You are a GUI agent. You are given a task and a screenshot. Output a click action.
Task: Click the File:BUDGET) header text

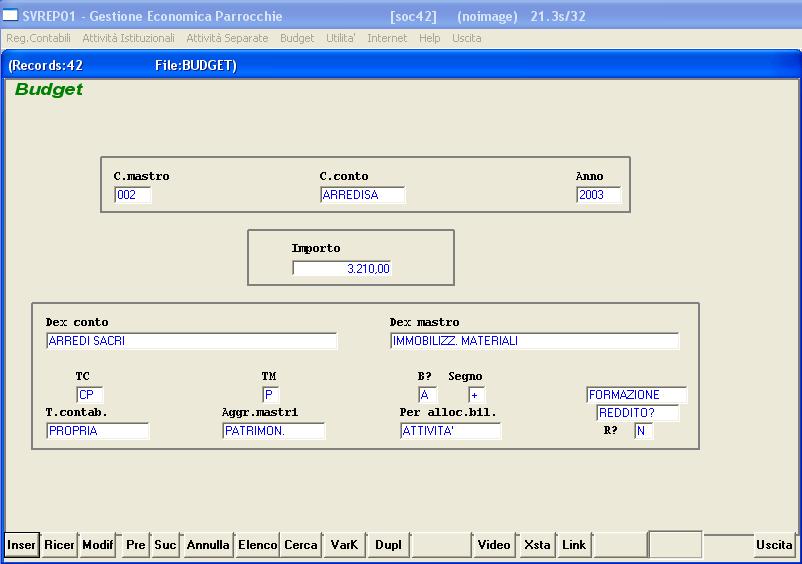(x=196, y=65)
